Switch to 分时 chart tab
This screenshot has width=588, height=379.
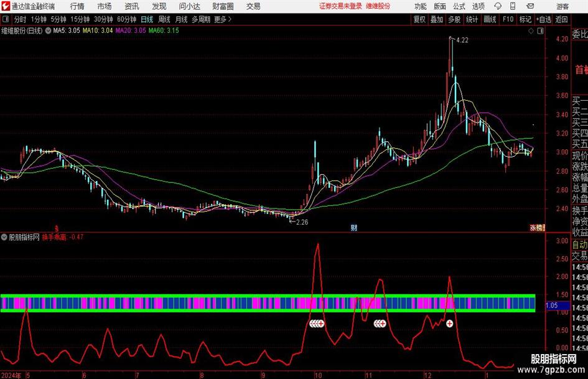point(21,19)
